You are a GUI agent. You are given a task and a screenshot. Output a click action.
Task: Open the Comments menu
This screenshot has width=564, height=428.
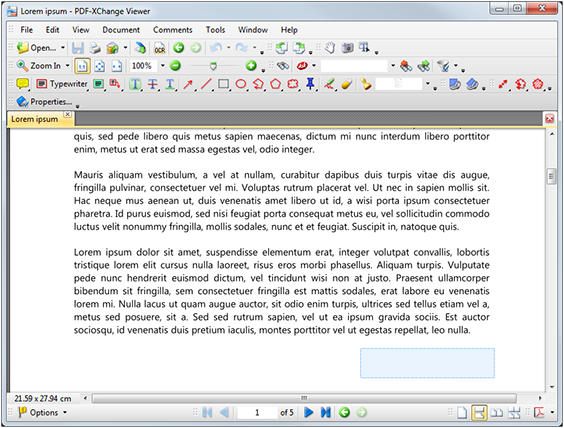pos(173,30)
